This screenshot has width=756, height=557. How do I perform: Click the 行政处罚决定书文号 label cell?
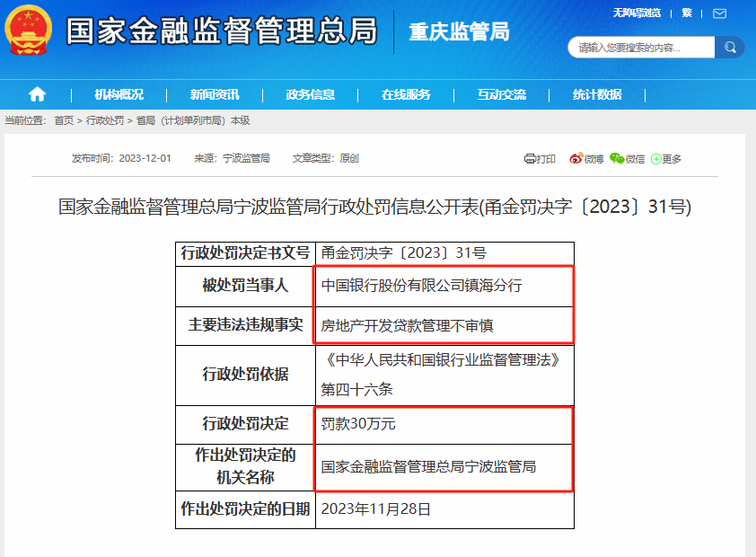245,253
